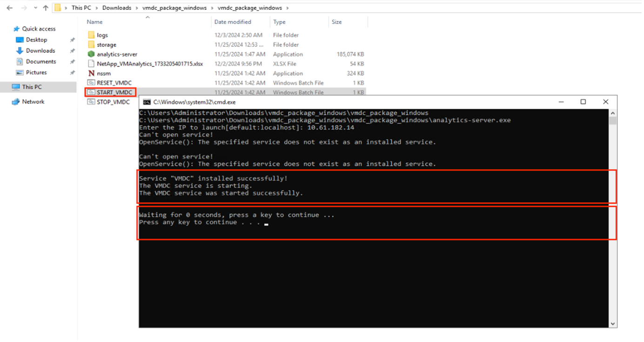Open Desktop in Quick access

[x=36, y=39]
